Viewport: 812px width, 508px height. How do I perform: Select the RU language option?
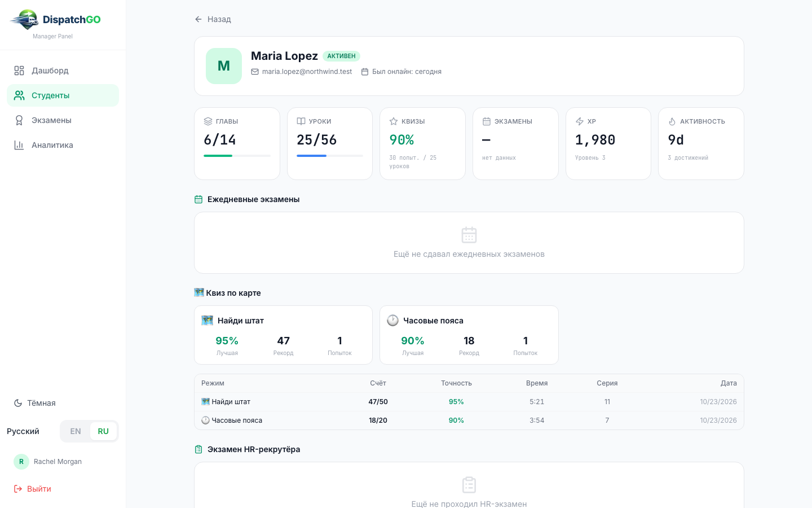(x=103, y=431)
